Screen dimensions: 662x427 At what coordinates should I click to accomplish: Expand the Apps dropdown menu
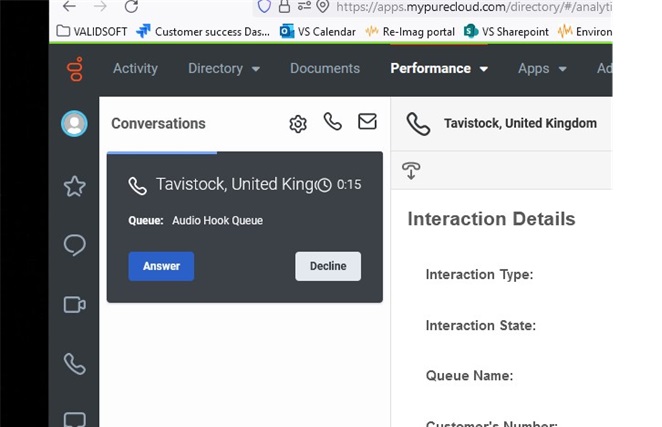click(x=542, y=69)
